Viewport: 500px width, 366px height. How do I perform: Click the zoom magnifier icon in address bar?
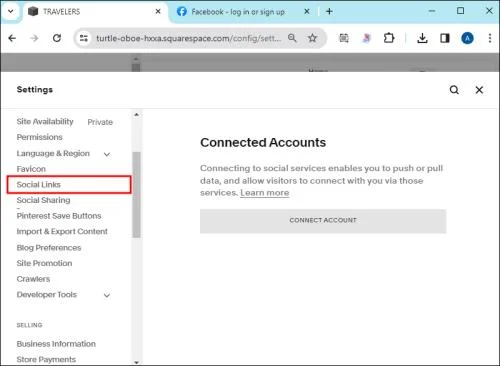click(x=292, y=38)
